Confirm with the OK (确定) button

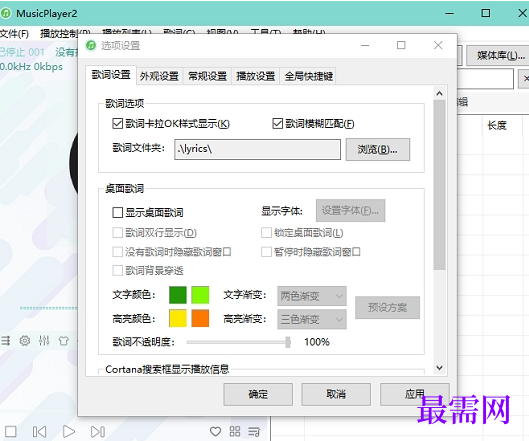coord(258,394)
